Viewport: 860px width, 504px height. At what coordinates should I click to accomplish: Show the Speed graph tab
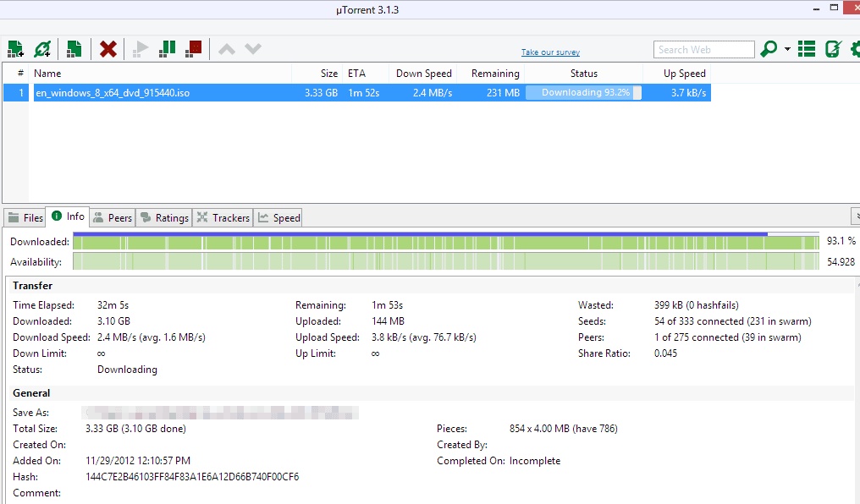[x=279, y=218]
